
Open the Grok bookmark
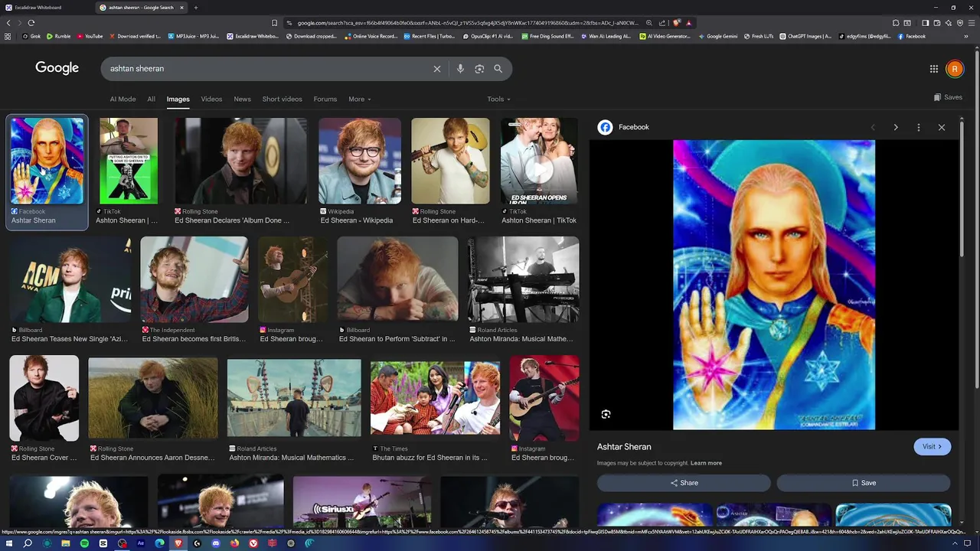coord(31,36)
